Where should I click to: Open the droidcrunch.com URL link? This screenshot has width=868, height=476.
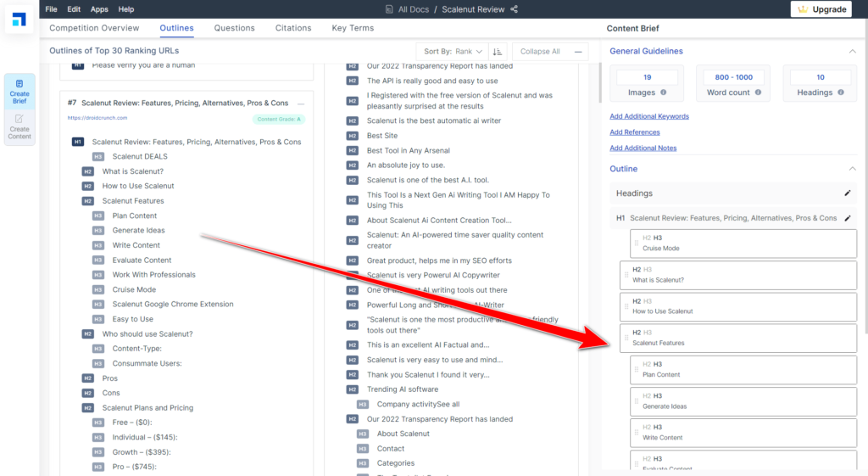pyautogui.click(x=97, y=118)
